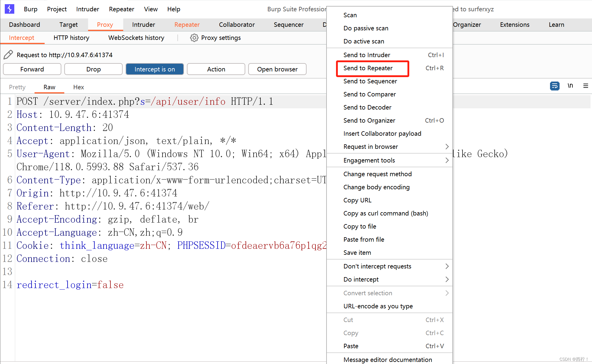Toggle the word wrap icon in editor
The image size is (592, 364).
coord(554,86)
